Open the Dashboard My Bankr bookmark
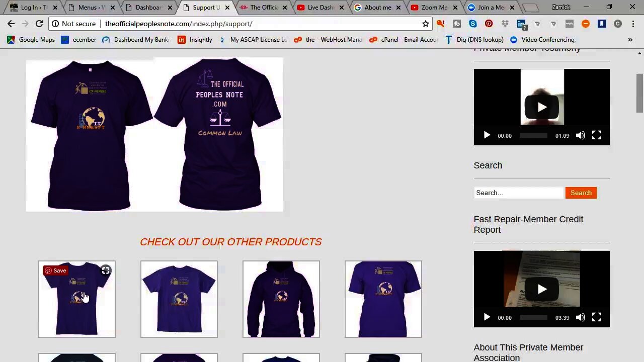 click(x=136, y=40)
